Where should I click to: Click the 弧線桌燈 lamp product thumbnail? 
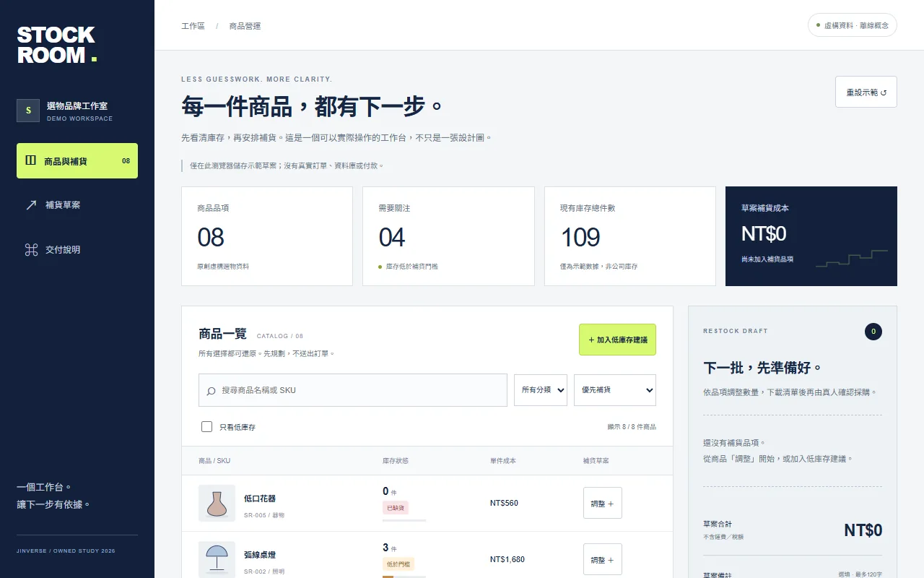(217, 559)
